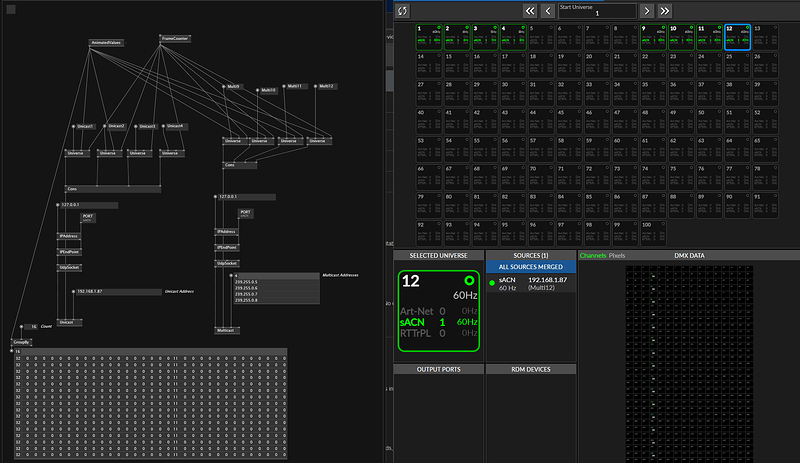Select the Multi9 input node
This screenshot has height=463, width=800.
(234, 87)
